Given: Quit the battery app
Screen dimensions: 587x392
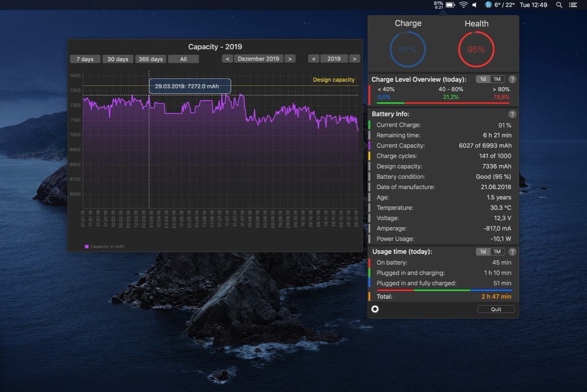Looking at the screenshot, I should [x=496, y=309].
